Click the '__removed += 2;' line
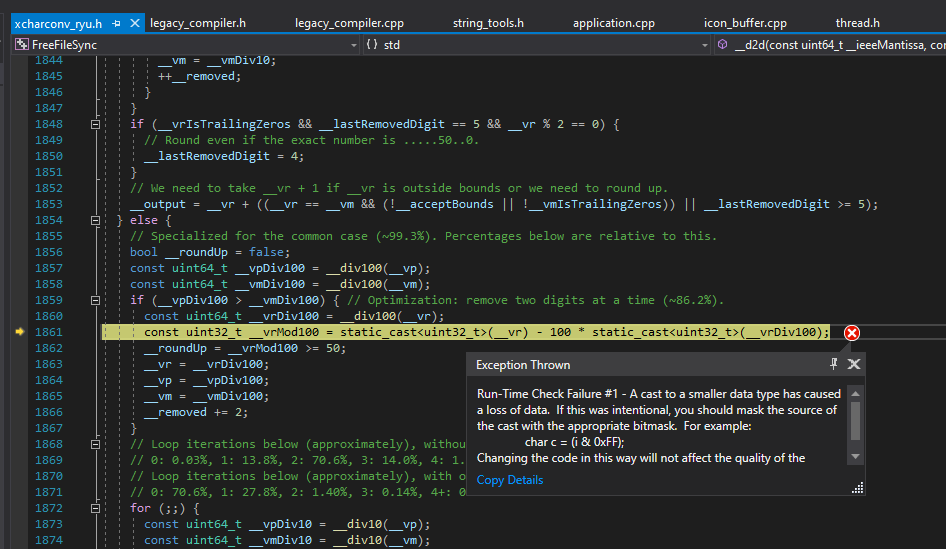 pyautogui.click(x=196, y=413)
